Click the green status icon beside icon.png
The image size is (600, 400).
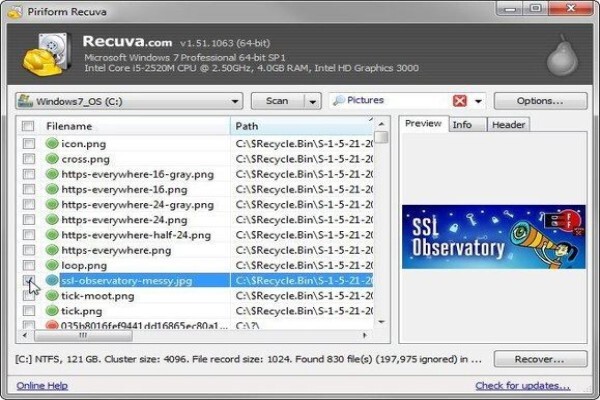click(52, 144)
